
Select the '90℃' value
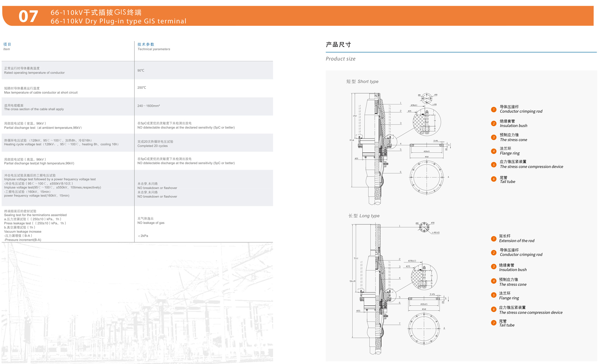click(141, 71)
